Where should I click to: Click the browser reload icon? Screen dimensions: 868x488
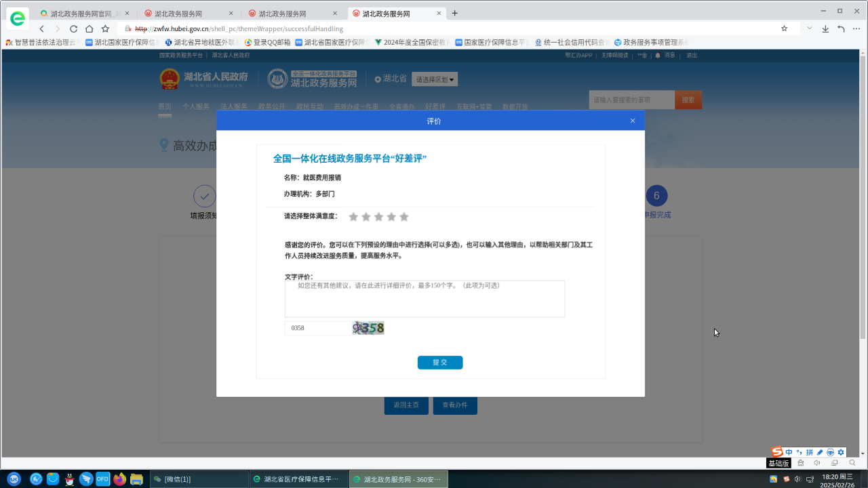point(73,28)
